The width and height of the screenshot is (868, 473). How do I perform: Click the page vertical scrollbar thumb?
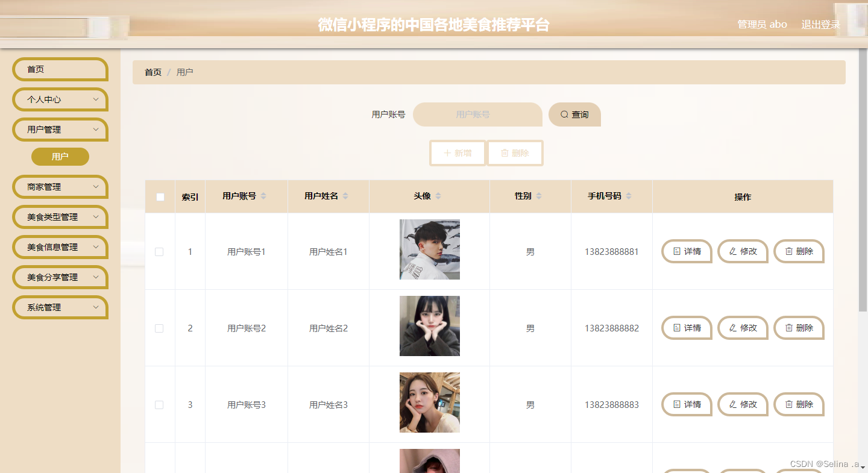(863, 180)
